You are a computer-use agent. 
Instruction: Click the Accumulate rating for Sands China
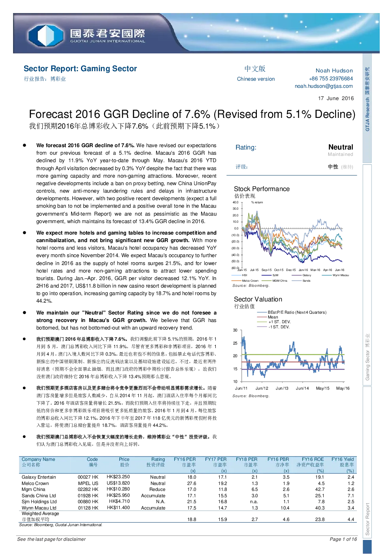pos(153,496)
